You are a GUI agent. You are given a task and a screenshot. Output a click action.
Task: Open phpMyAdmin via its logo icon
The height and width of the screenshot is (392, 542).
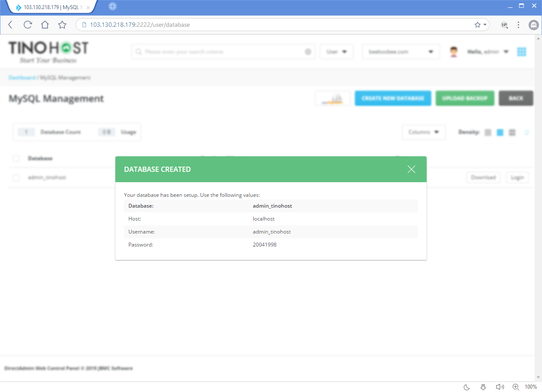coord(332,98)
